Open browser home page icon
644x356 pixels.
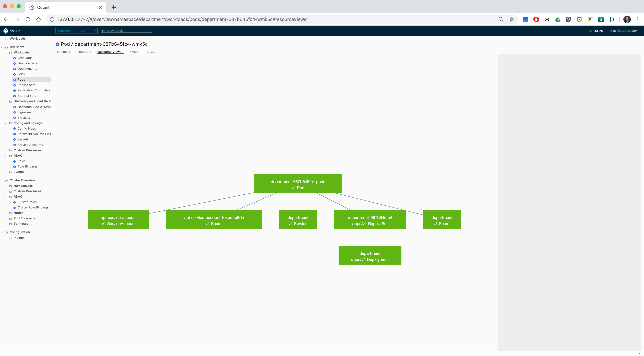[x=39, y=19]
